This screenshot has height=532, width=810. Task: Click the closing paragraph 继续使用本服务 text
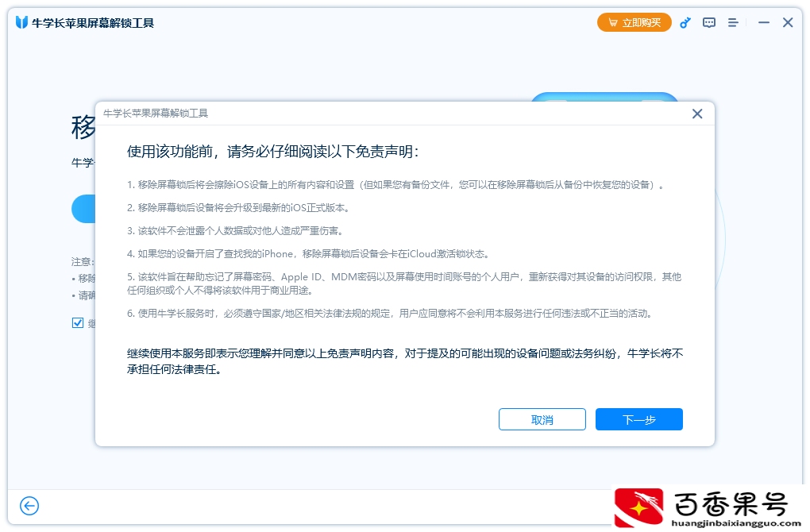(405, 361)
